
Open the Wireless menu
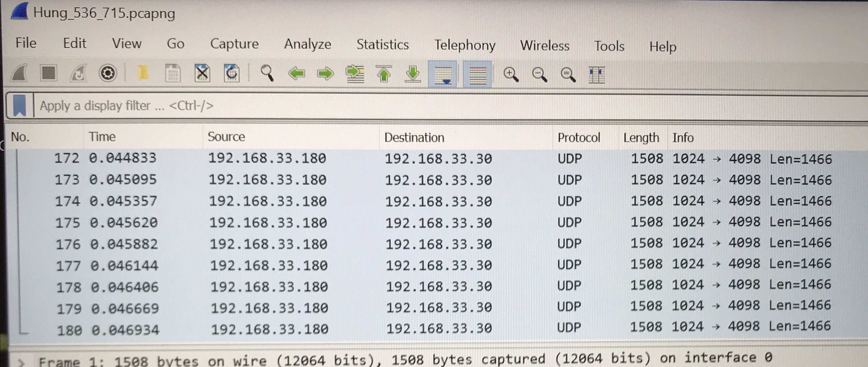545,46
